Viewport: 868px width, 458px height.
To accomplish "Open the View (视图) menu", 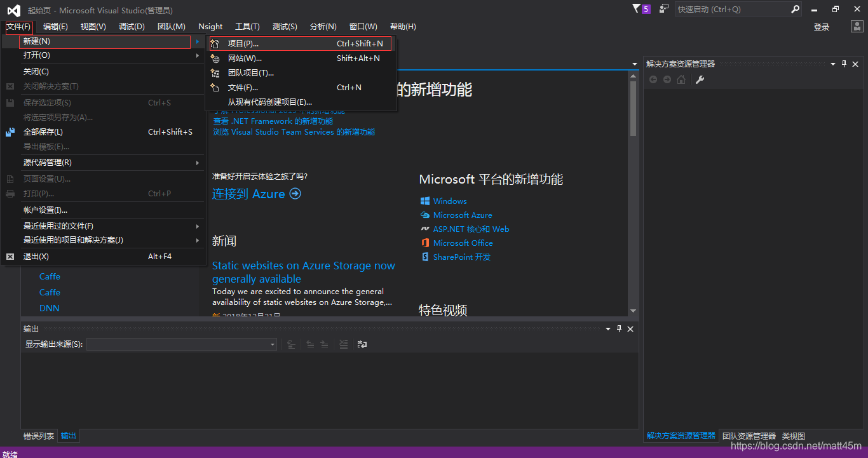I will tap(93, 27).
